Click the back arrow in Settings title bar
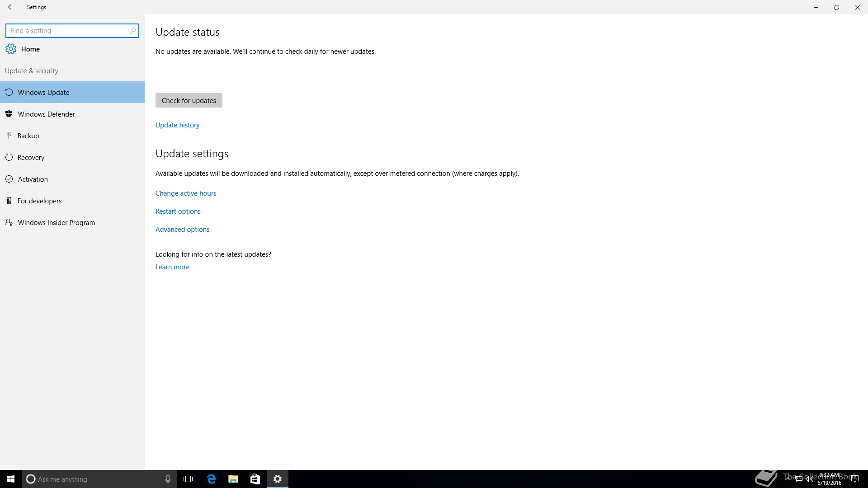Screen dimensions: 868x488 tap(11, 7)
